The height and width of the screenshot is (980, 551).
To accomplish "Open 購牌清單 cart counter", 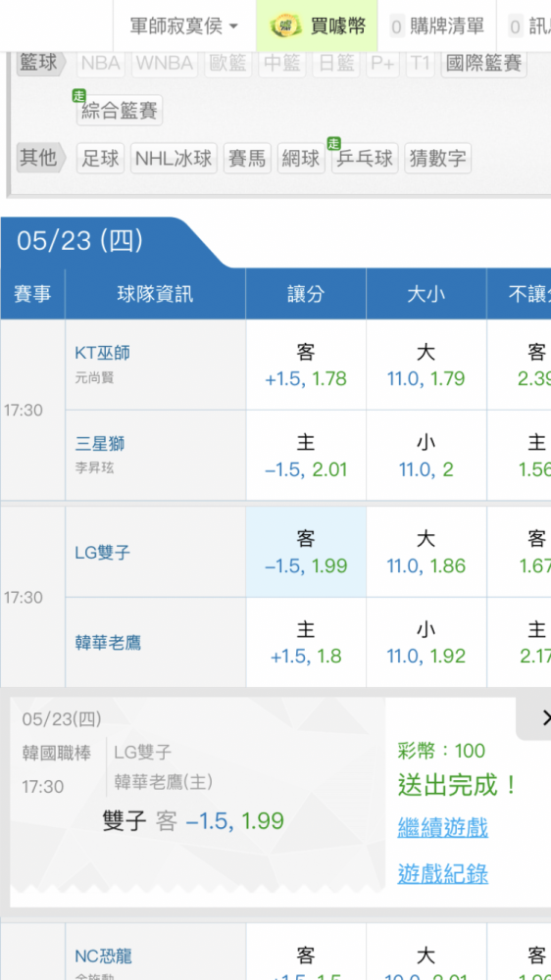I will coord(436,26).
